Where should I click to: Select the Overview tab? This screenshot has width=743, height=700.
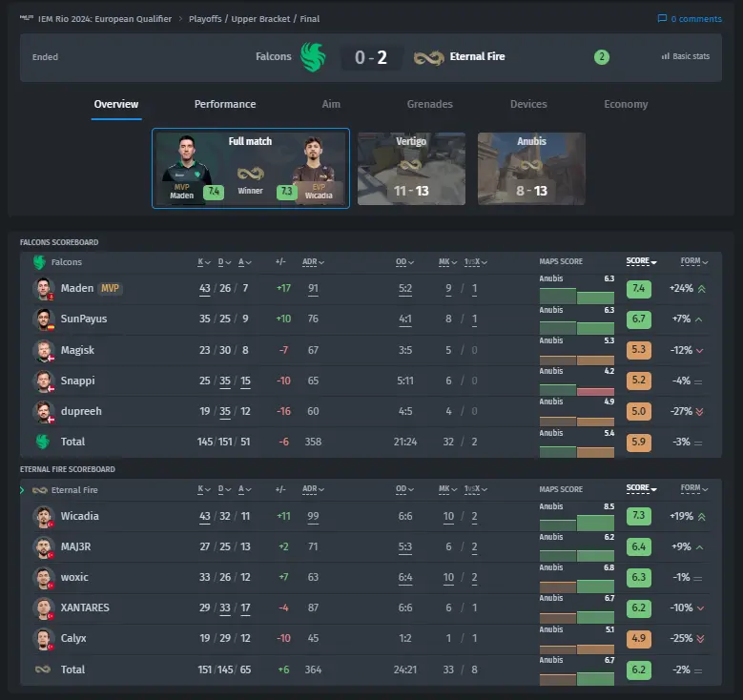(116, 104)
